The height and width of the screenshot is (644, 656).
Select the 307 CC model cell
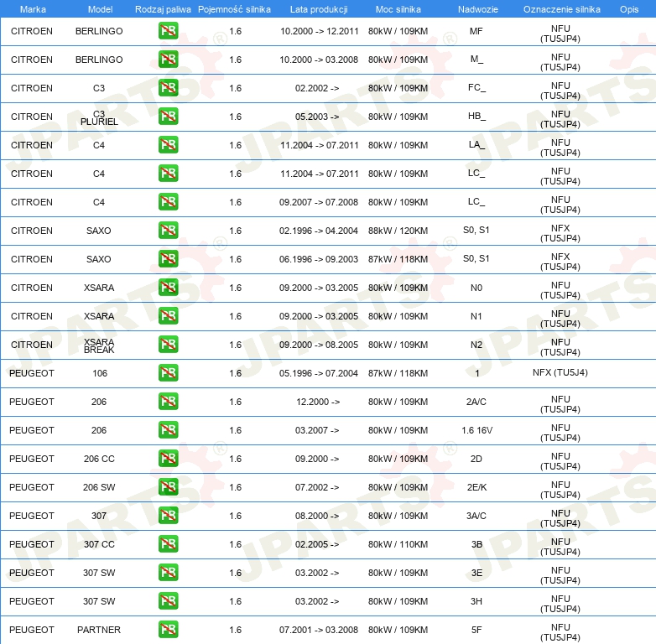click(99, 544)
